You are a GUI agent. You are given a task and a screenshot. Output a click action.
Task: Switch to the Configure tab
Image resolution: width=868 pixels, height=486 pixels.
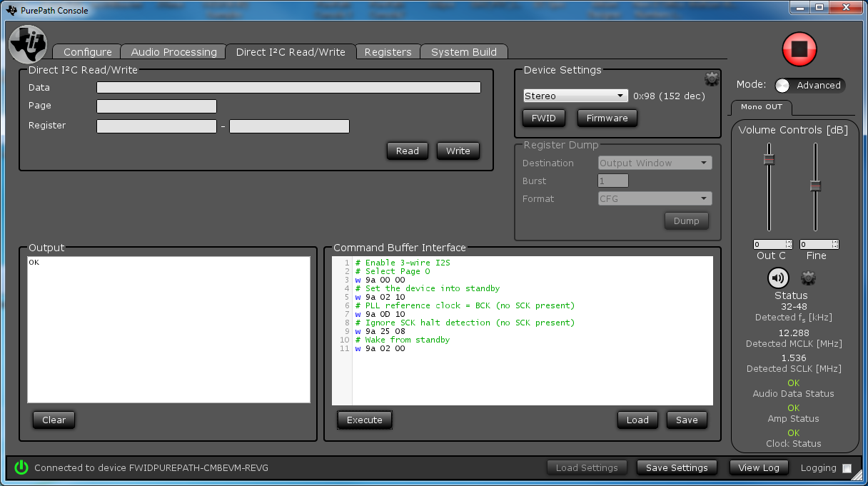[x=87, y=52]
